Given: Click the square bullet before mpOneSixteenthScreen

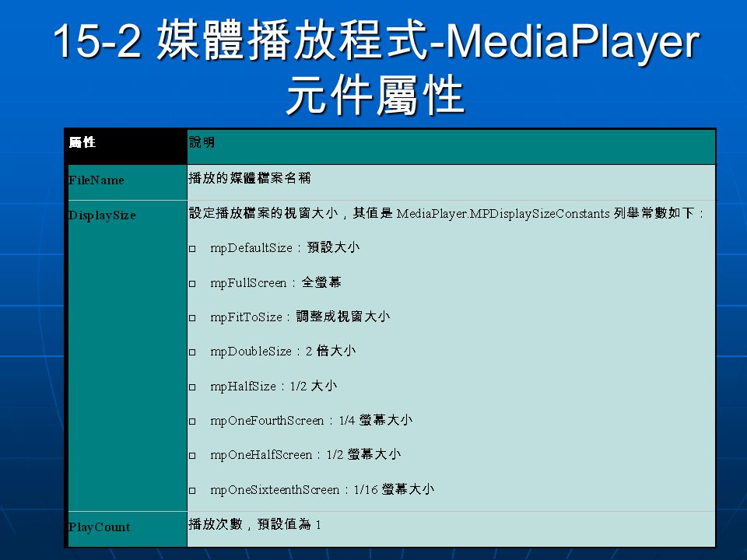Looking at the screenshot, I should coord(192,491).
